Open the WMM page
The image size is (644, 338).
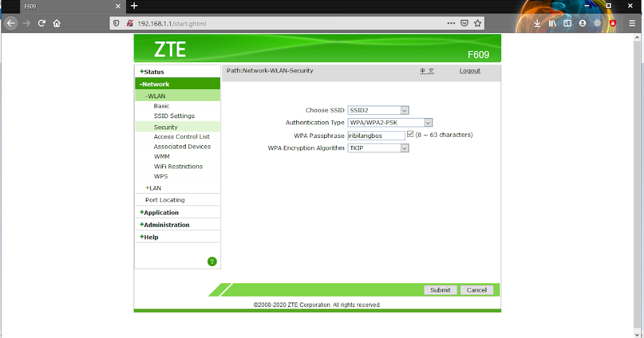click(x=162, y=157)
